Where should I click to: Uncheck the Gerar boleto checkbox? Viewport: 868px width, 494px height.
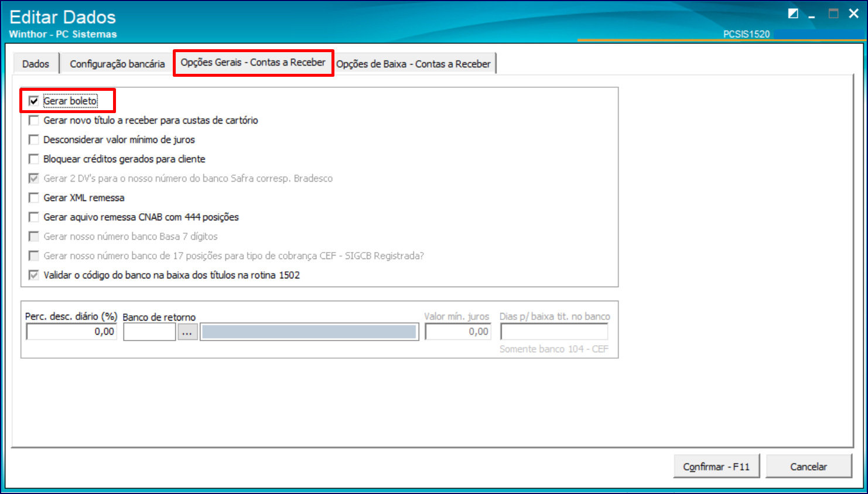(34, 101)
